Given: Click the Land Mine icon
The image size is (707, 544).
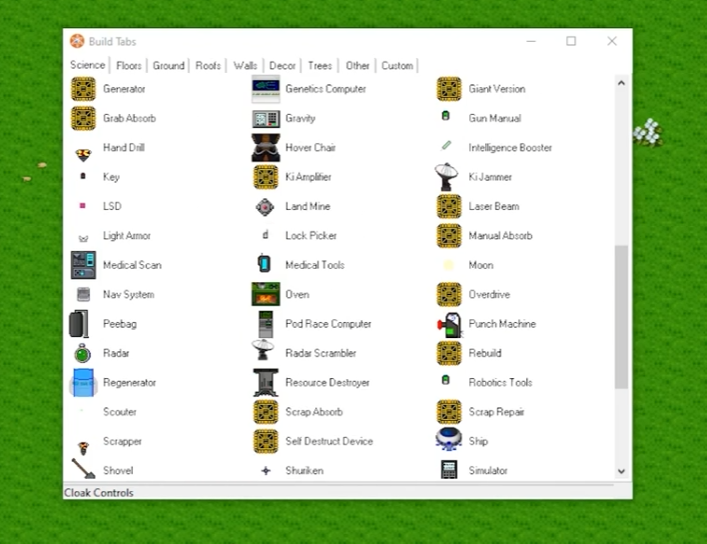Looking at the screenshot, I should tap(265, 207).
